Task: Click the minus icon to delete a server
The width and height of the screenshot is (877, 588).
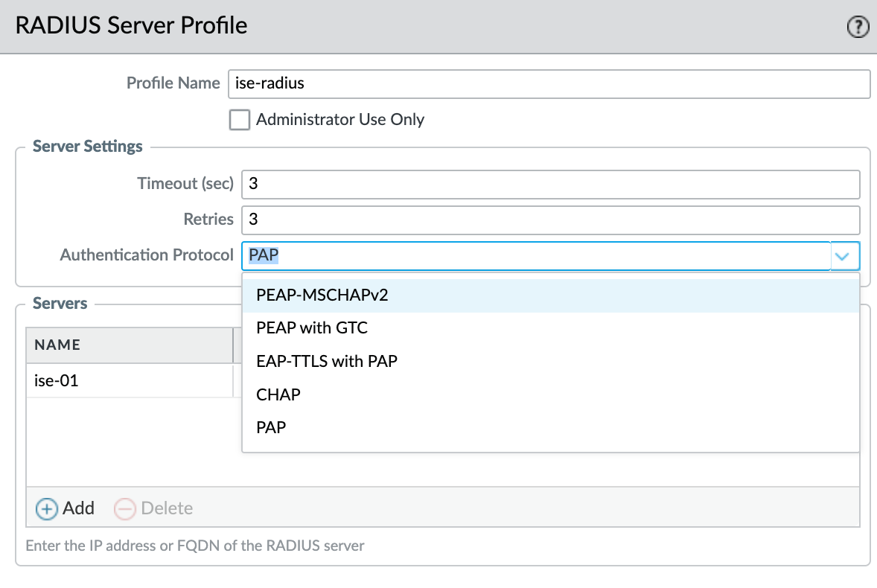Action: point(124,508)
